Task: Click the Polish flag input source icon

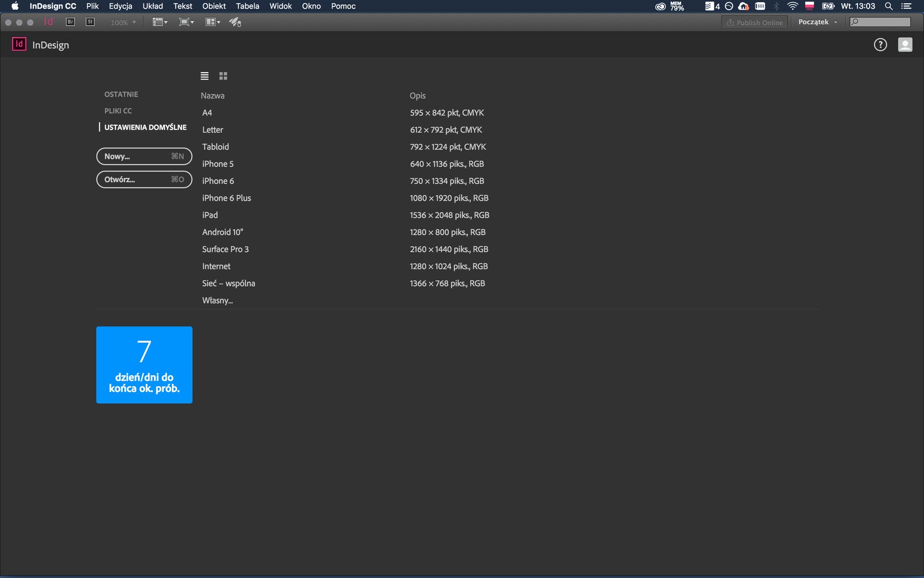Action: [810, 6]
